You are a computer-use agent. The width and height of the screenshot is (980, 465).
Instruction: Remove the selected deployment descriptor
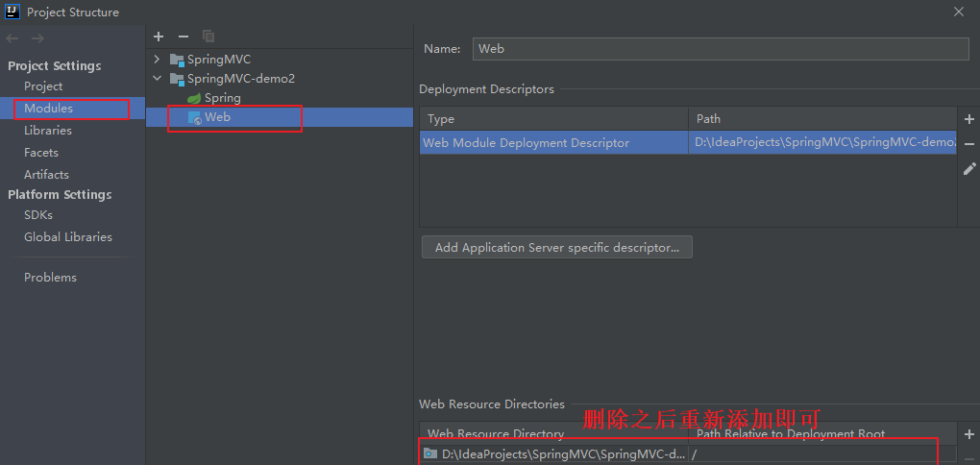click(969, 144)
